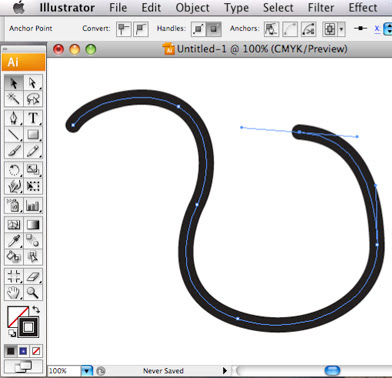Select the Zoom magnifier tool
The image size is (392, 378).
click(x=33, y=292)
